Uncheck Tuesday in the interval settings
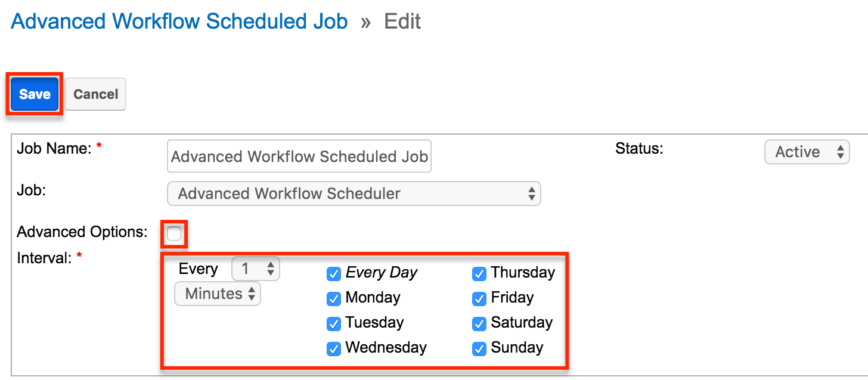868x380 pixels. tap(334, 323)
